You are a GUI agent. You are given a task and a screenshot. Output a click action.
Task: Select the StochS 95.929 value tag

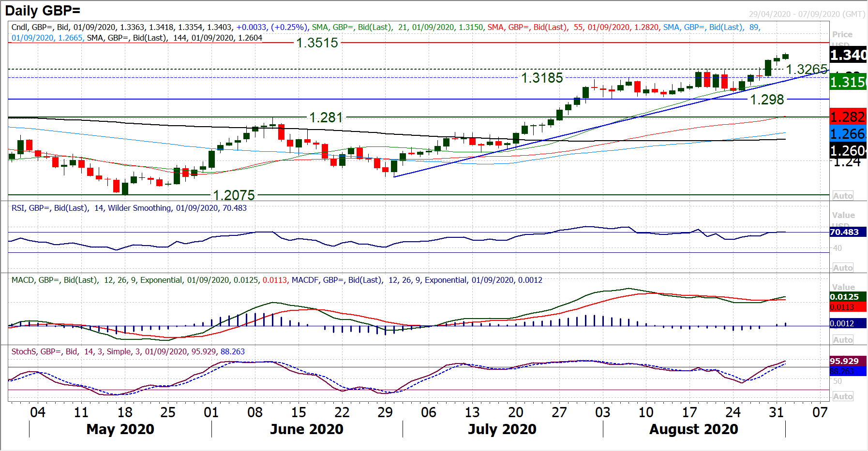pos(844,361)
